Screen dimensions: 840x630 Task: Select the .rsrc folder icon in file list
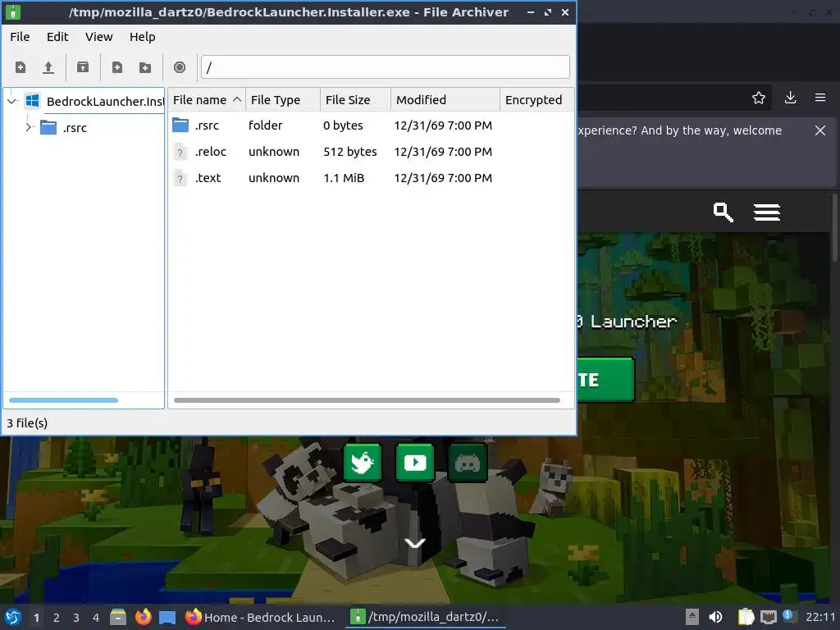(x=180, y=126)
